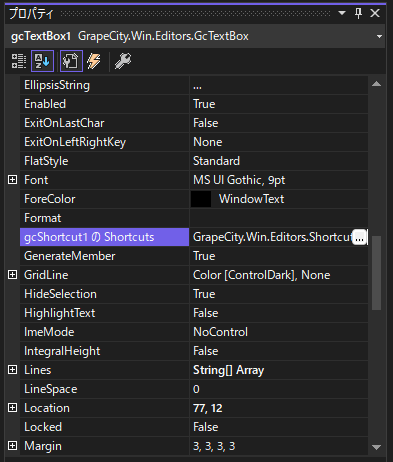Select the EllipsisString property
This screenshot has width=393, height=462.
(105, 85)
